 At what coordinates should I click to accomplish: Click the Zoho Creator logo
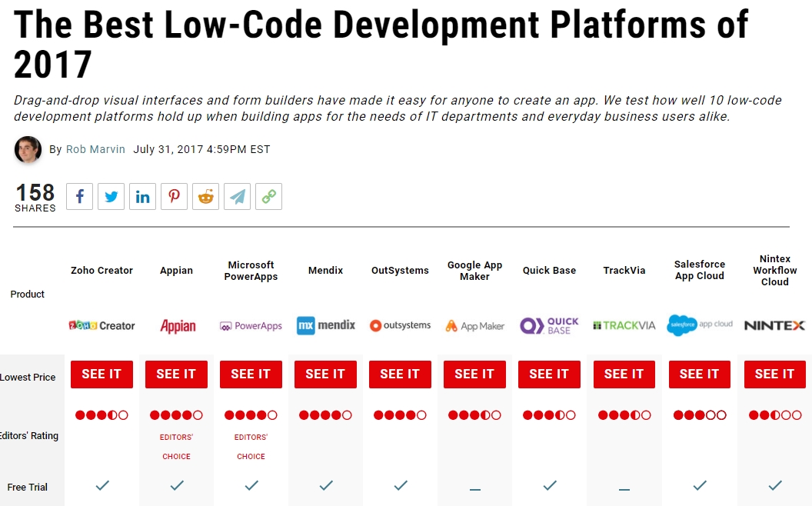[102, 326]
